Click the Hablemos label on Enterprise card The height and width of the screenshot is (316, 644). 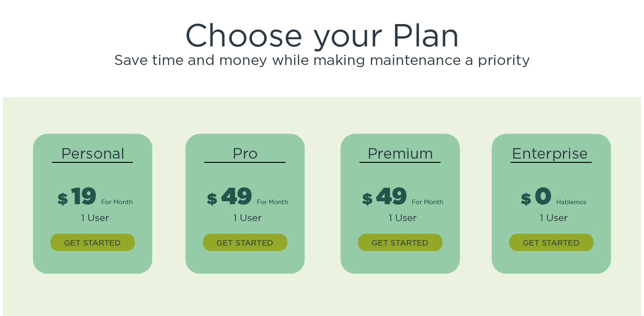(x=571, y=202)
